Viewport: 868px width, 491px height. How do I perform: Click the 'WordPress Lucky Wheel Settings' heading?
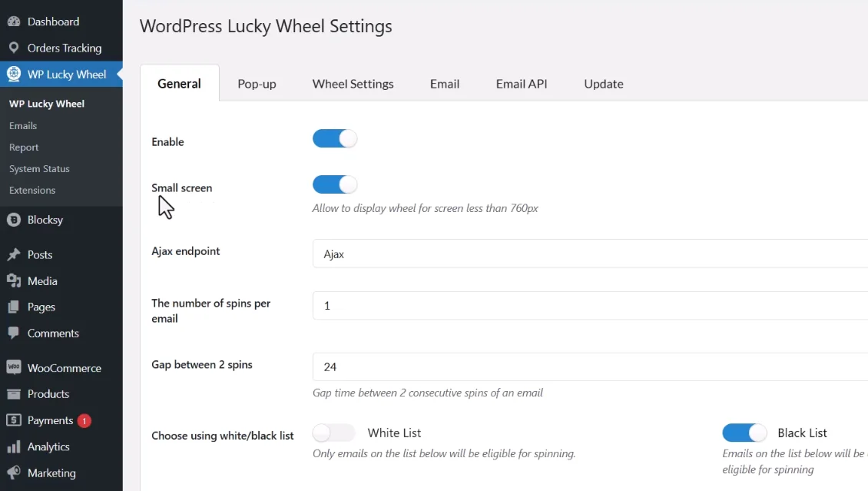(266, 26)
